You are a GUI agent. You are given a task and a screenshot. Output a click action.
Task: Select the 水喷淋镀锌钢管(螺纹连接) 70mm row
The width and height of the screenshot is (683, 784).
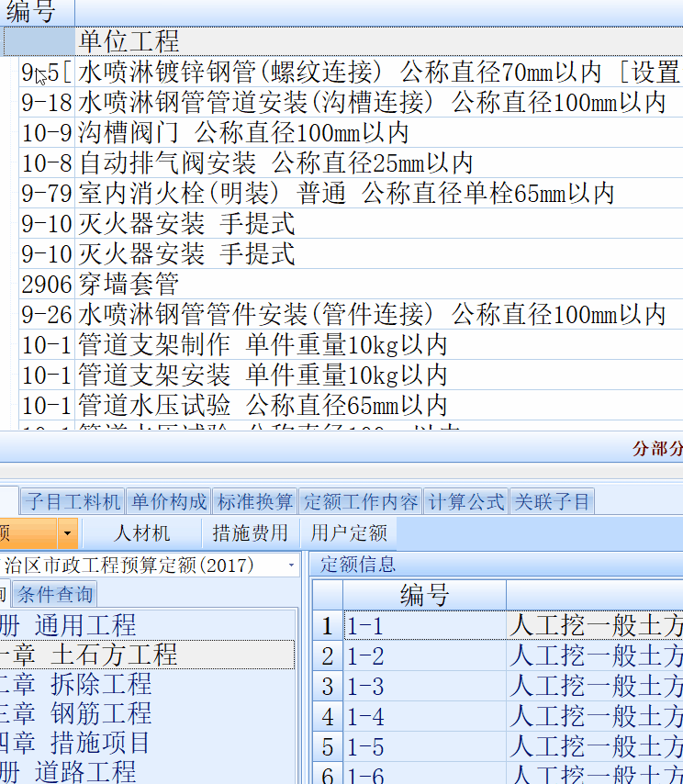[351, 72]
